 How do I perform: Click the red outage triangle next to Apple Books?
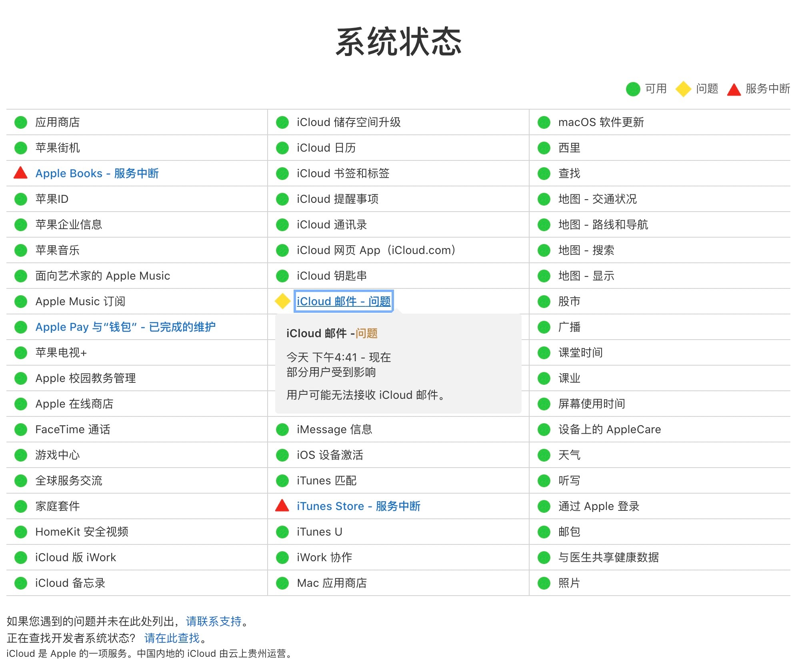click(x=20, y=173)
